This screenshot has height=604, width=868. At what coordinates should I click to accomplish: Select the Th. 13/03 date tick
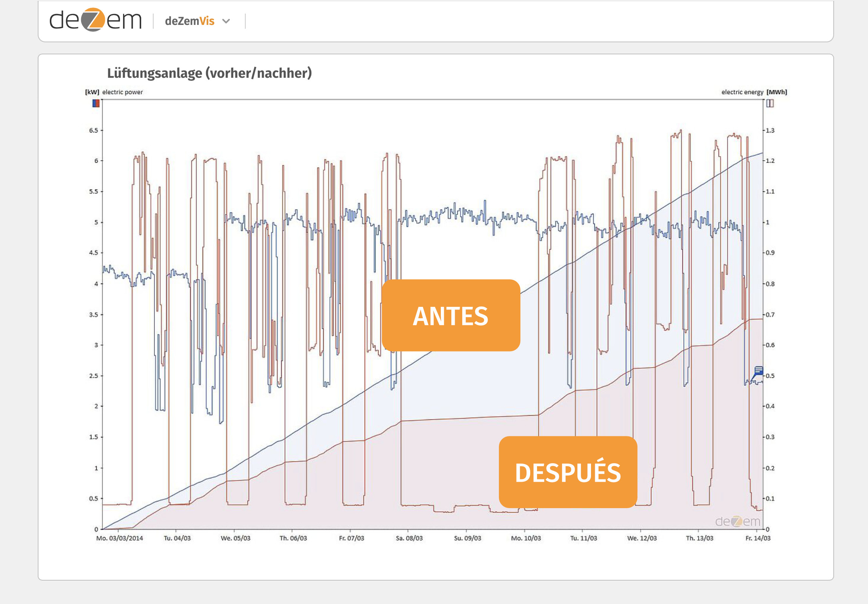point(699,538)
